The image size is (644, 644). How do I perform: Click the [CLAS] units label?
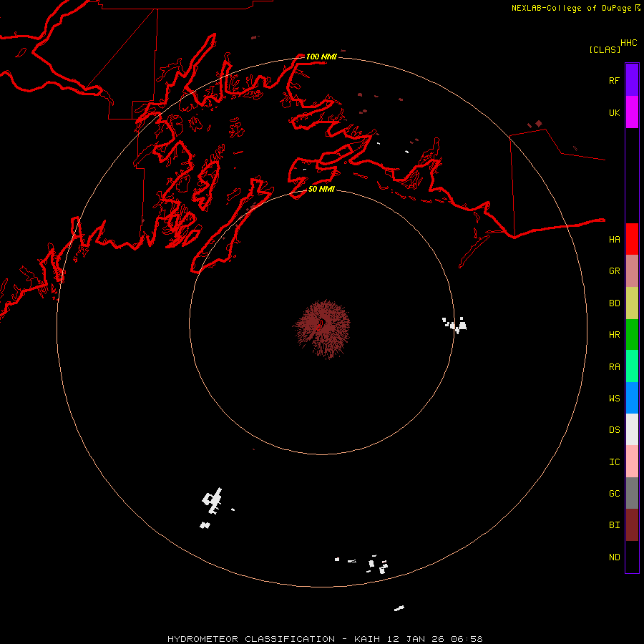point(605,49)
